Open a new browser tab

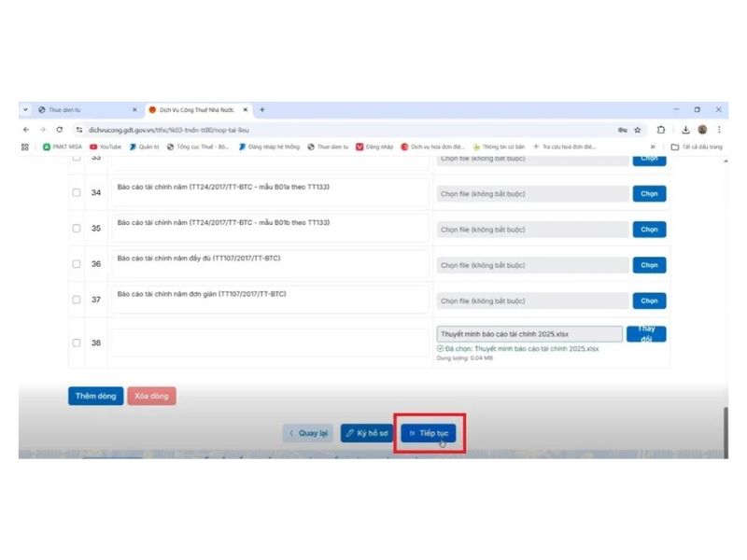262,109
